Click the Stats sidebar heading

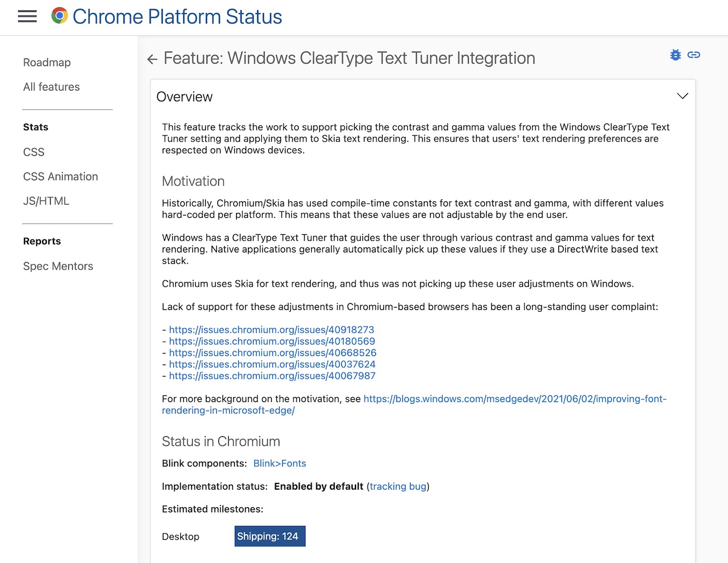point(36,127)
